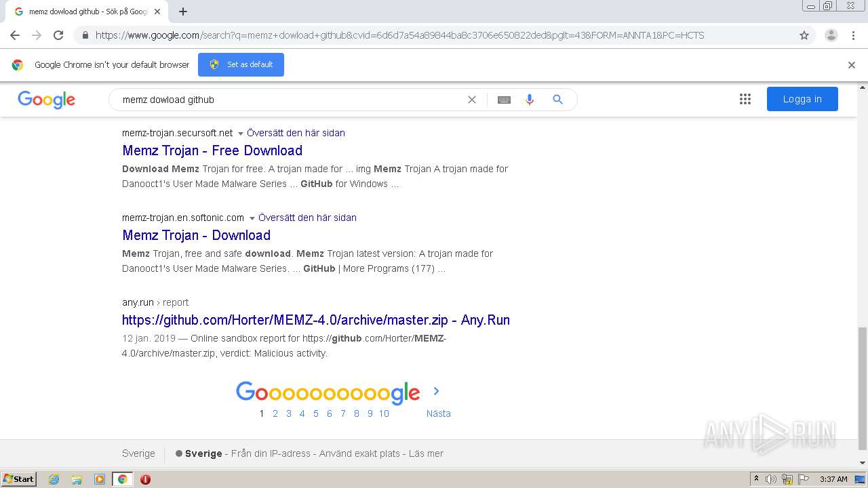Click Läs mer footer link
Image resolution: width=868 pixels, height=488 pixels.
426,453
